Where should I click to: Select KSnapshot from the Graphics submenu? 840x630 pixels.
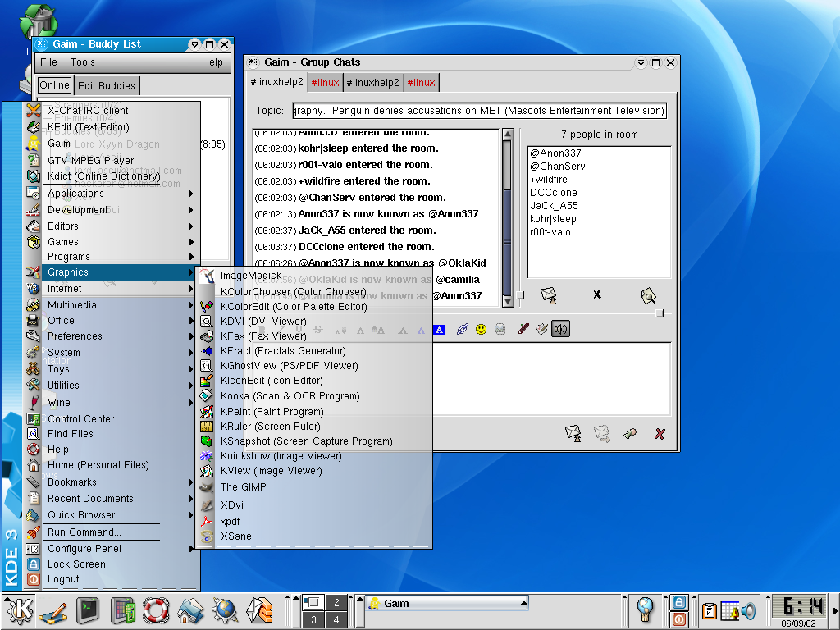tap(306, 441)
